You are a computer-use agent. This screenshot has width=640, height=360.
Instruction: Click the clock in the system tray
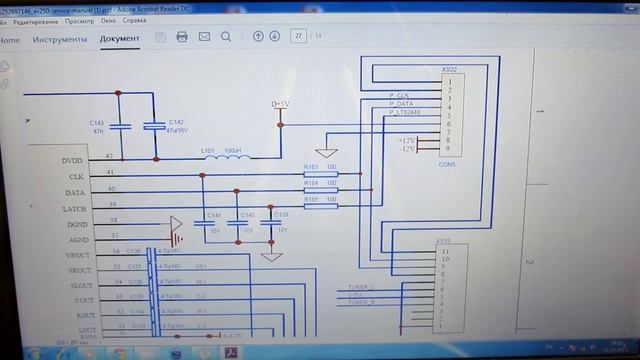tap(616, 347)
